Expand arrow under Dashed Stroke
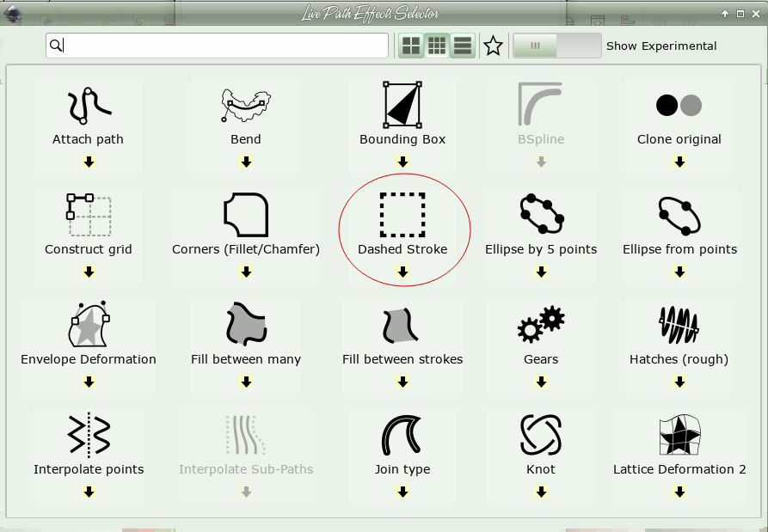The image size is (768, 532). (402, 272)
